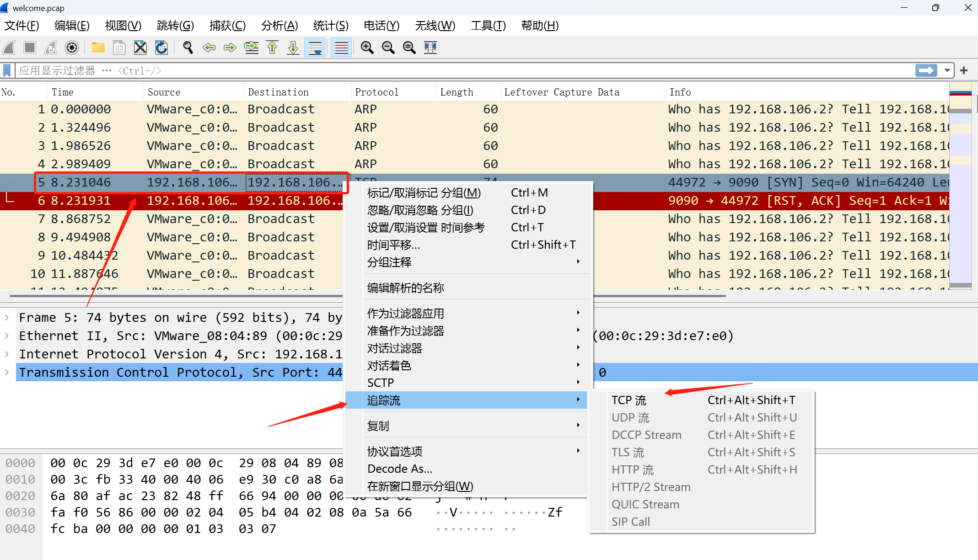Reload the capture file icon

161,48
